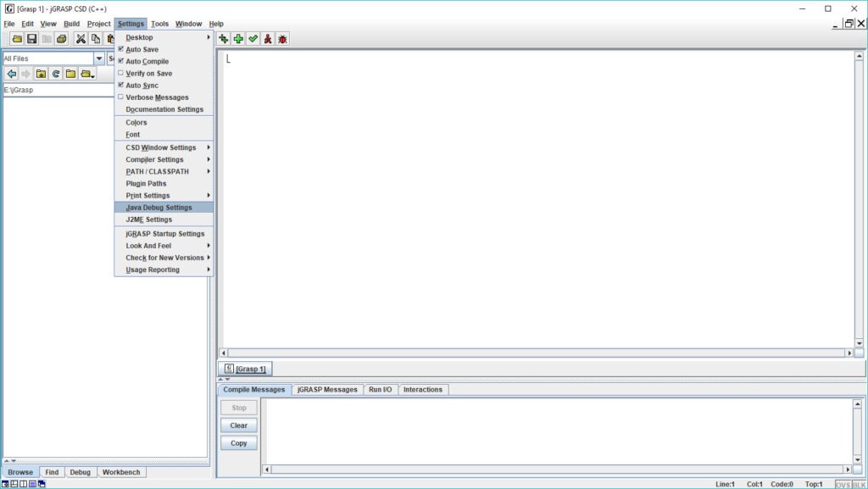Expand Check for New Versions submenu

(164, 258)
